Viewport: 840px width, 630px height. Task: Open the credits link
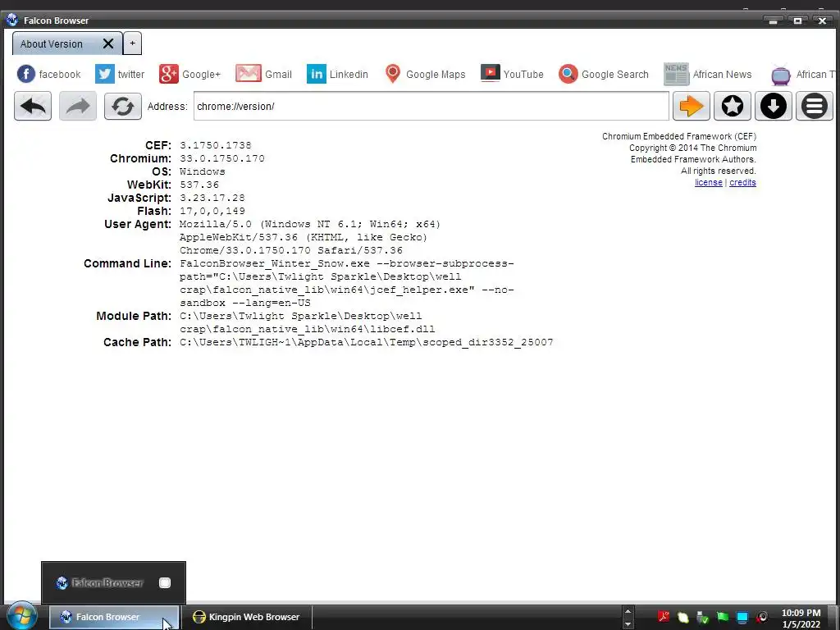point(742,183)
